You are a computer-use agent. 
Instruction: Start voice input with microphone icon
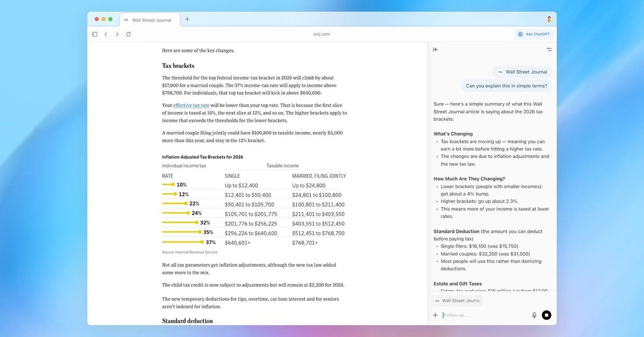(x=534, y=315)
